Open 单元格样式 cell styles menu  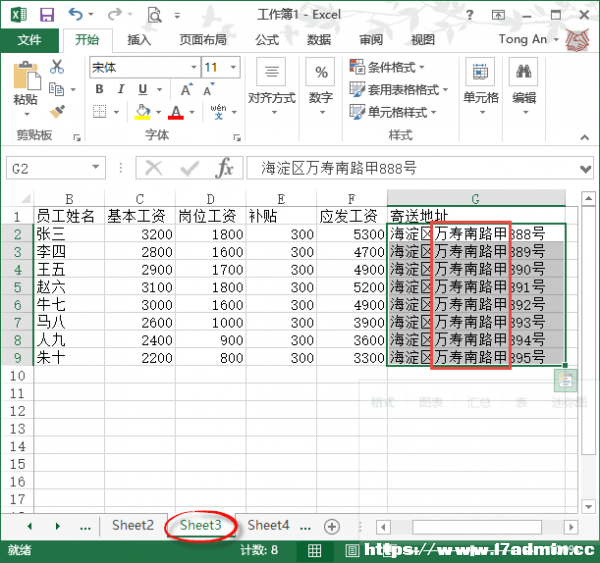pyautogui.click(x=393, y=112)
